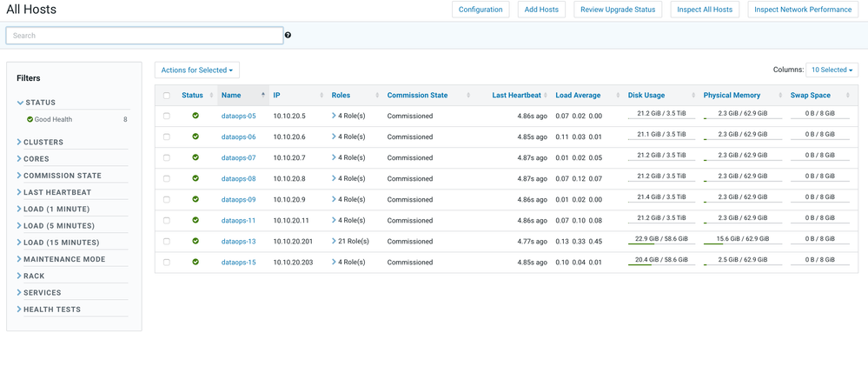Click sort arrows icon on IP column

321,96
